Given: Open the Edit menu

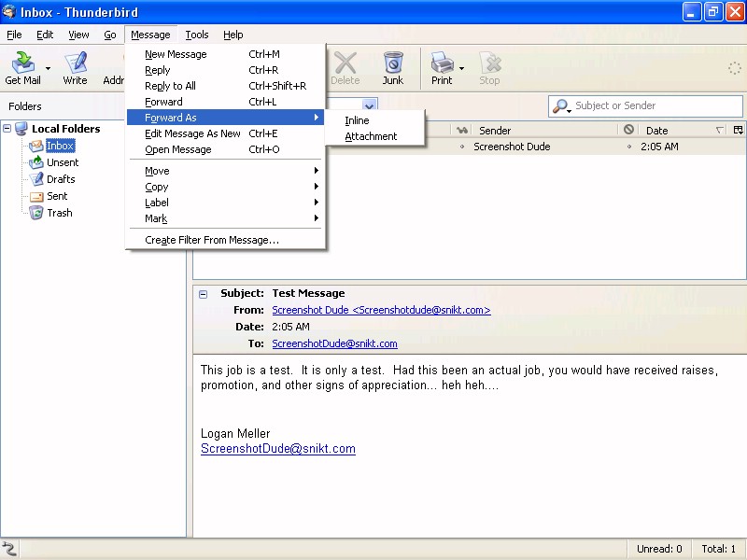Looking at the screenshot, I should click(45, 35).
